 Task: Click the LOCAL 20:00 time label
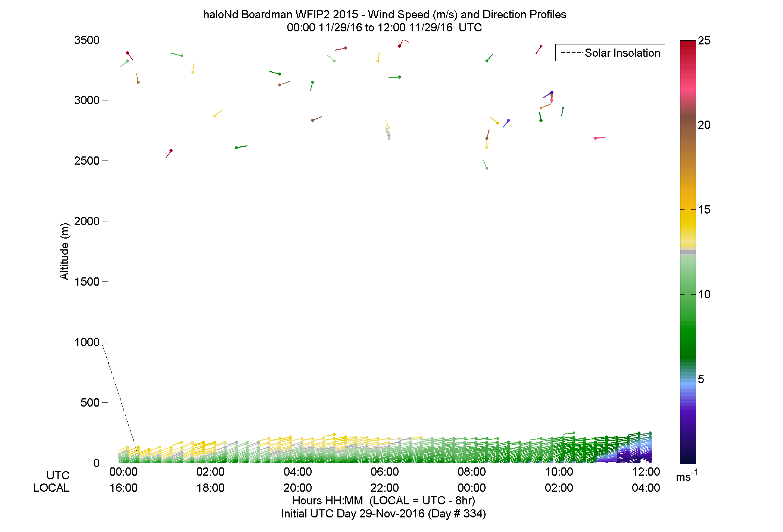coord(298,488)
